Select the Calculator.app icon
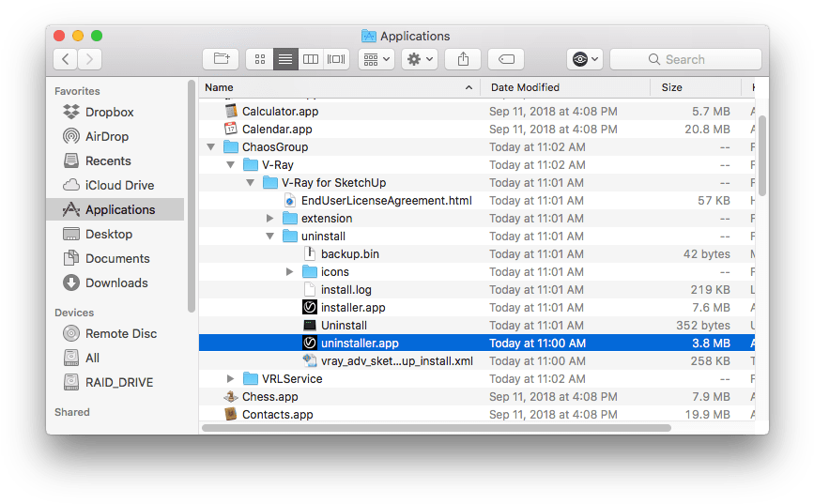The width and height of the screenshot is (814, 504). pyautogui.click(x=231, y=111)
